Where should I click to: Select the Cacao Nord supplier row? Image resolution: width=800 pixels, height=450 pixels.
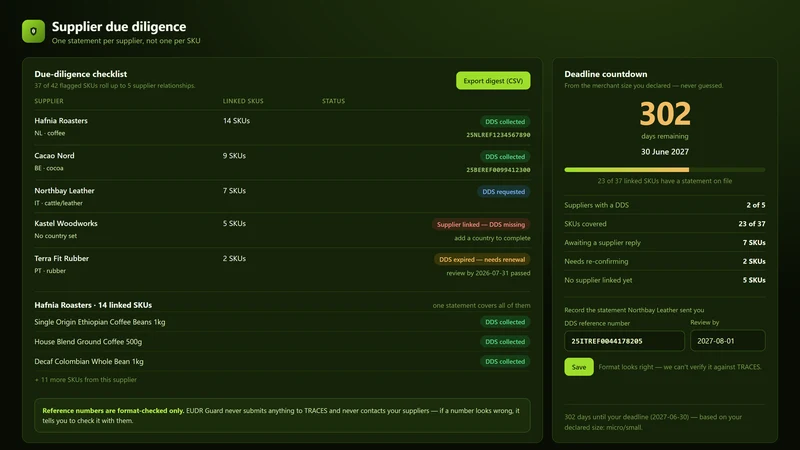(282, 162)
